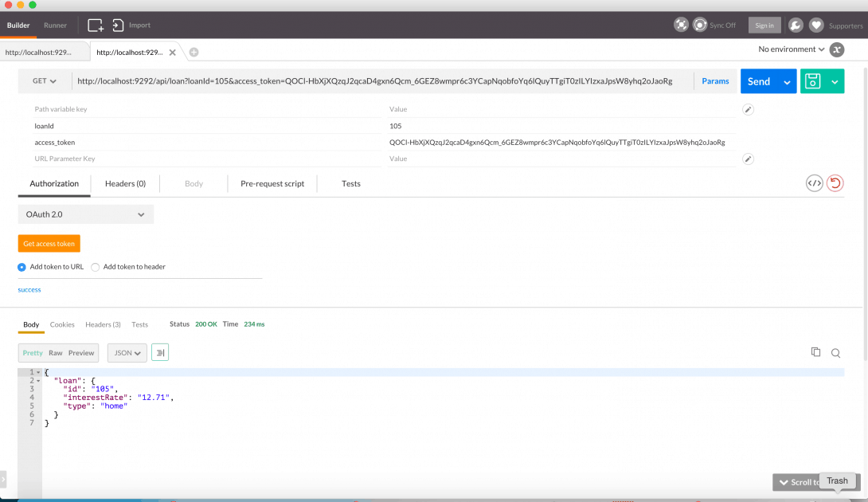Click the heart Supporters icon
This screenshot has width=868, height=502.
816,25
